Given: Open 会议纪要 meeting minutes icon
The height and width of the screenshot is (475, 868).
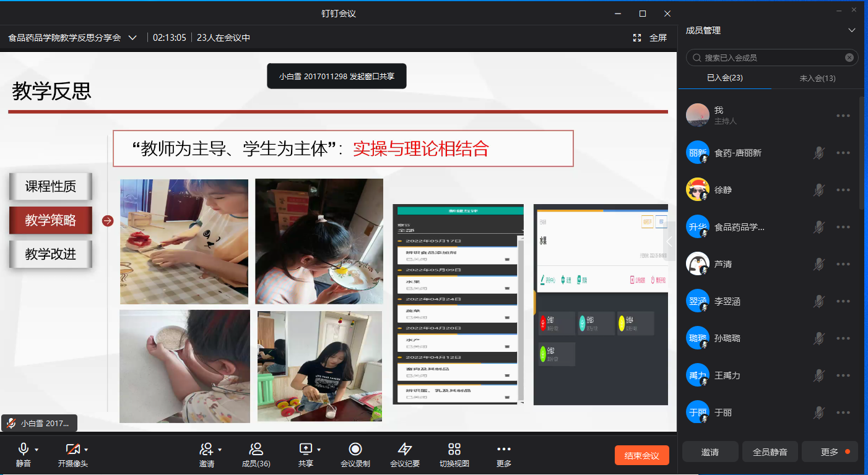Looking at the screenshot, I should 404,449.
